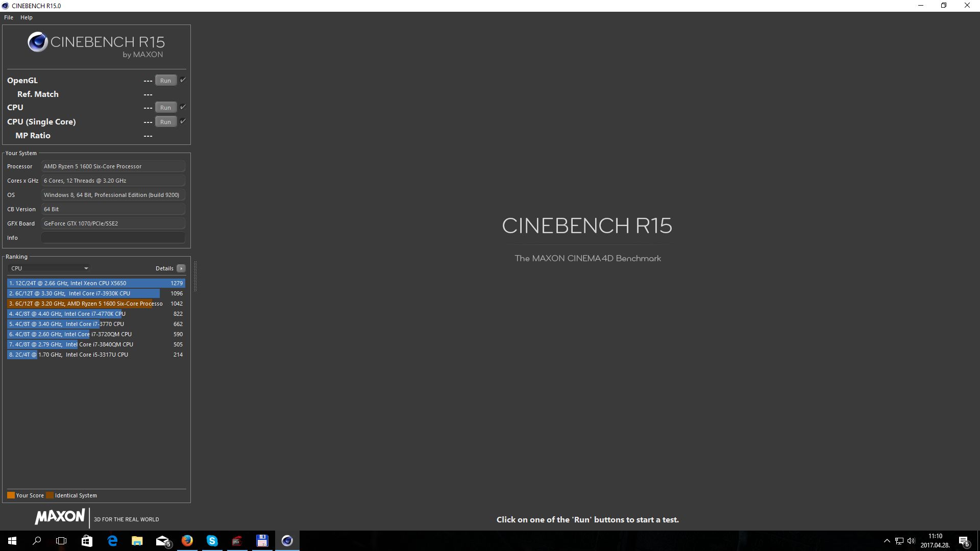Click the GFX Board field GeForce GTX 1070
This screenshot has height=551, width=980.
[x=113, y=223]
